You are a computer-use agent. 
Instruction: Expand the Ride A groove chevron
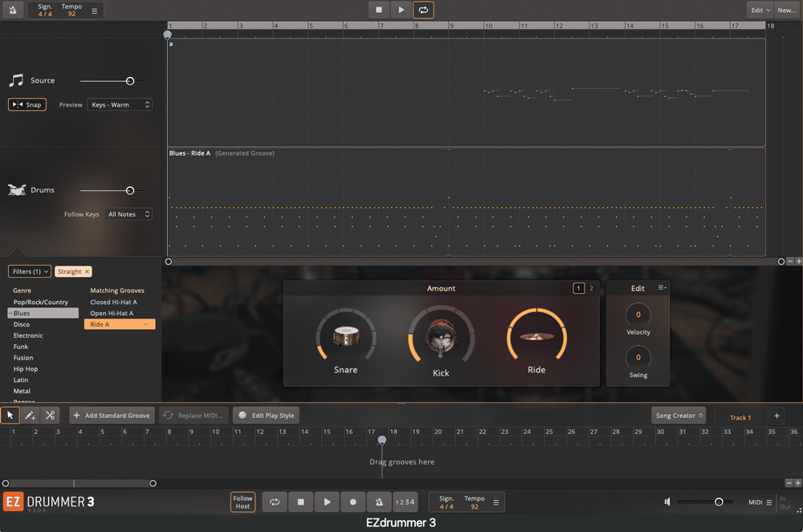tap(146, 324)
